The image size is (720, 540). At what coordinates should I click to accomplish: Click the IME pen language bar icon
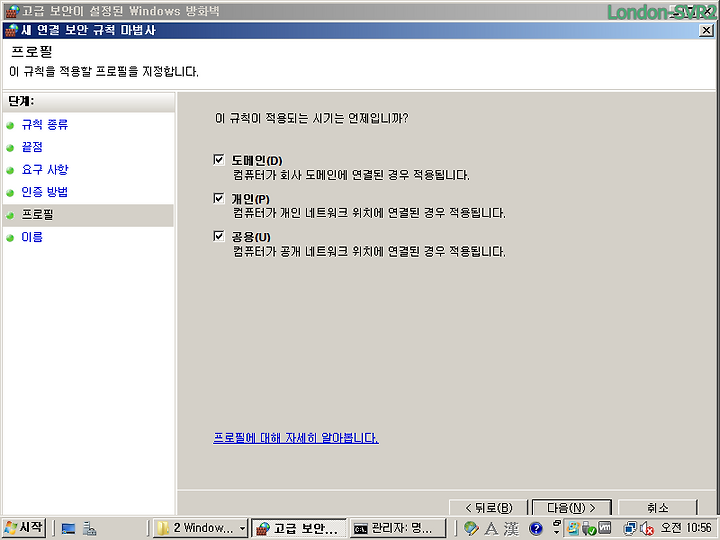[x=471, y=529]
